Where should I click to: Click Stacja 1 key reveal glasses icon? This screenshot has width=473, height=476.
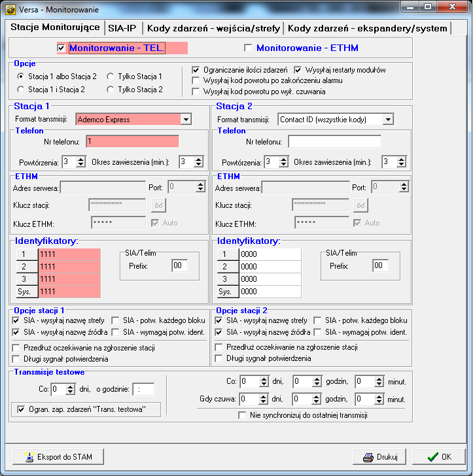(x=158, y=205)
